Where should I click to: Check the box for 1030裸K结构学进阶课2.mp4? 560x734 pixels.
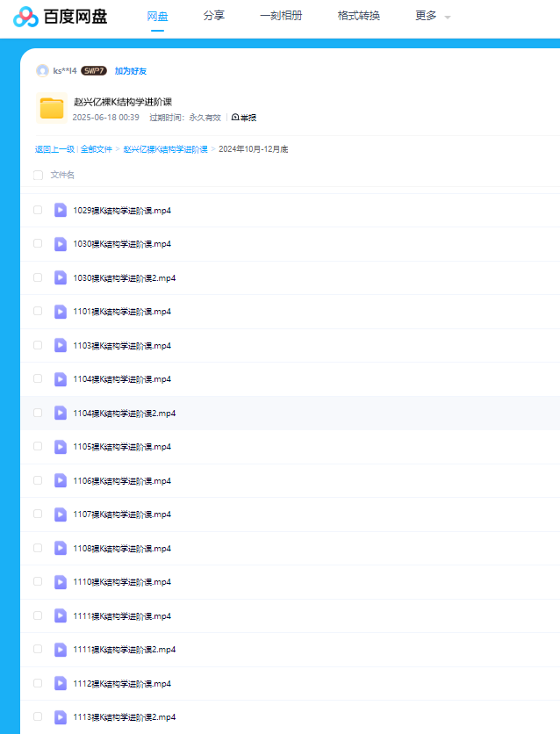pyautogui.click(x=38, y=277)
